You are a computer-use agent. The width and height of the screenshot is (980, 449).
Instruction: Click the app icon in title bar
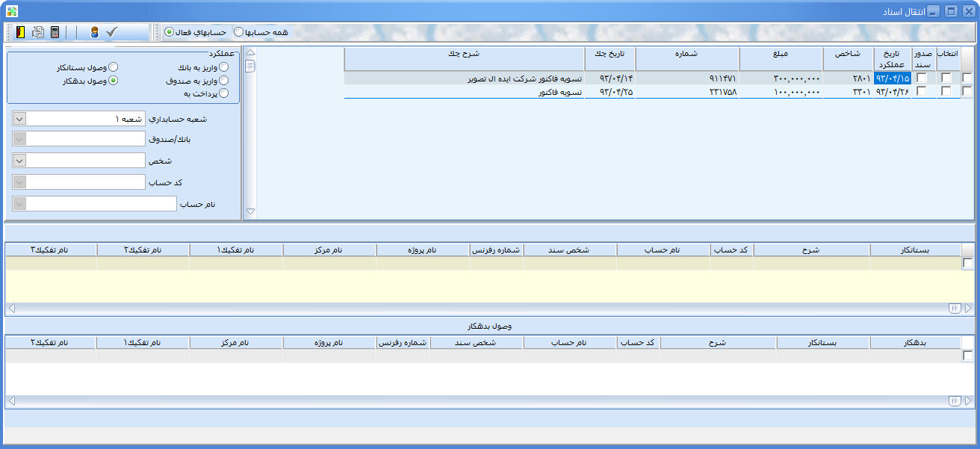10,10
